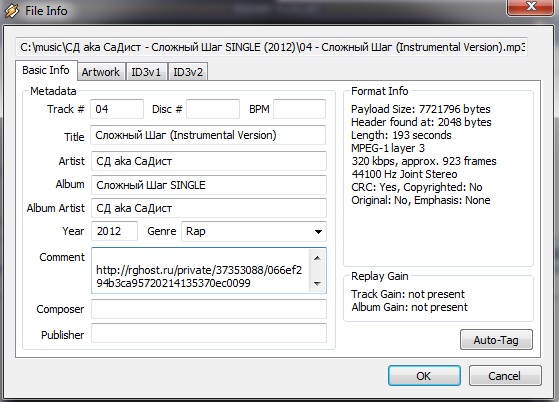This screenshot has height=402, width=559.
Task: Switch to the Artwork tab
Action: tap(101, 72)
